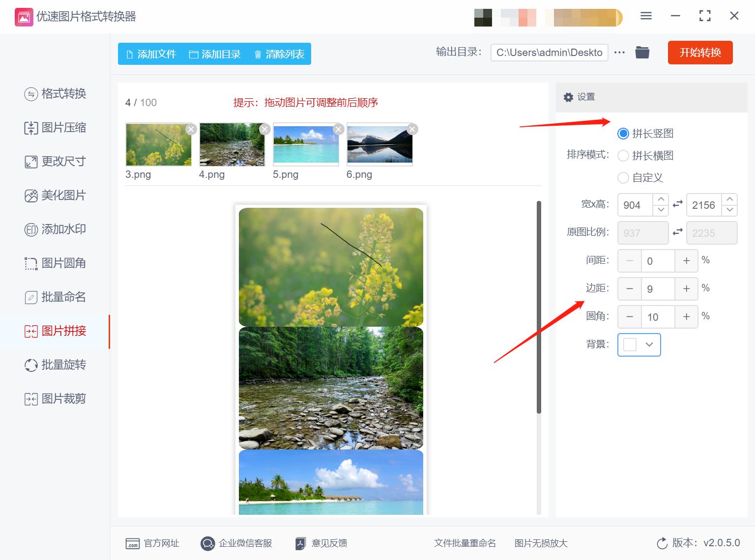Click the folder icon beside output directory
Image resolution: width=755 pixels, height=560 pixels.
pos(642,52)
